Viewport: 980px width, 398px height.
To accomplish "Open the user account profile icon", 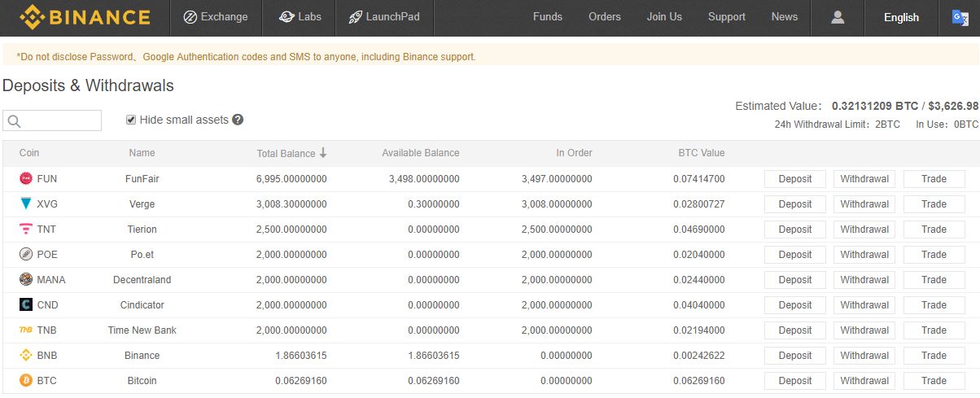I will coord(838,17).
